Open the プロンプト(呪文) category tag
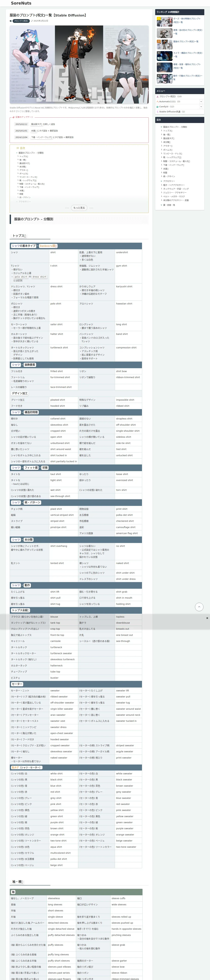The height and width of the screenshot is (980, 210). coord(21,21)
